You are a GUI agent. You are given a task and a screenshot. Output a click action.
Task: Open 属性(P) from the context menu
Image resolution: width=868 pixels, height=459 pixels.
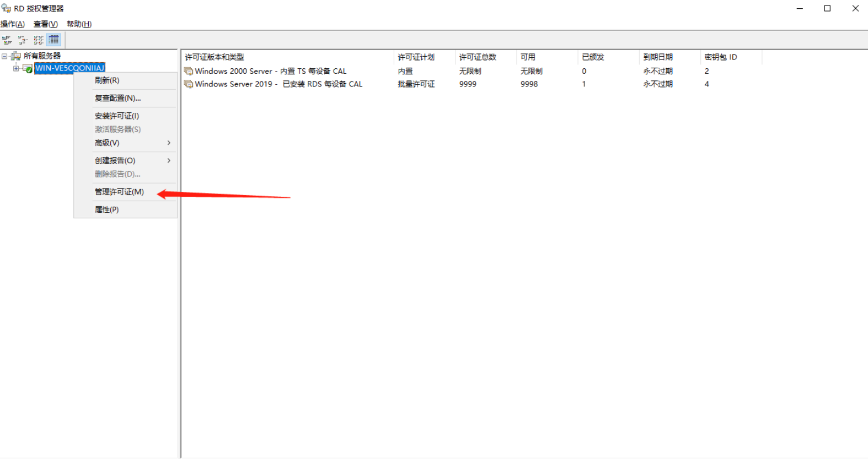coord(126,209)
